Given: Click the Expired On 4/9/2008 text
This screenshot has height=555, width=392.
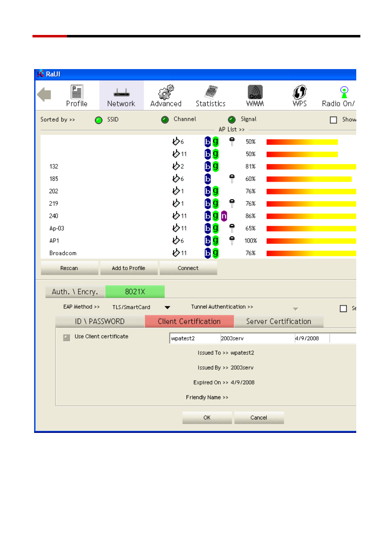Looking at the screenshot, I should click(x=224, y=382).
